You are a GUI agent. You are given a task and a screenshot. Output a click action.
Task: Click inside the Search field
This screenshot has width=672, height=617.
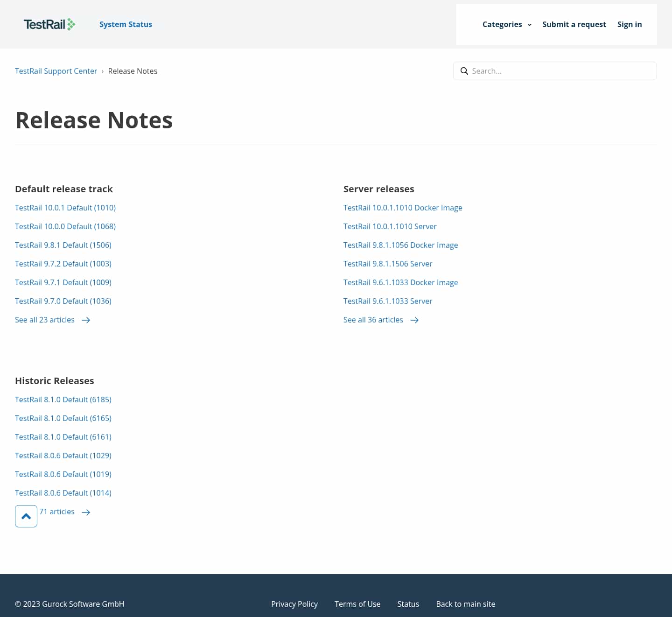537,71
